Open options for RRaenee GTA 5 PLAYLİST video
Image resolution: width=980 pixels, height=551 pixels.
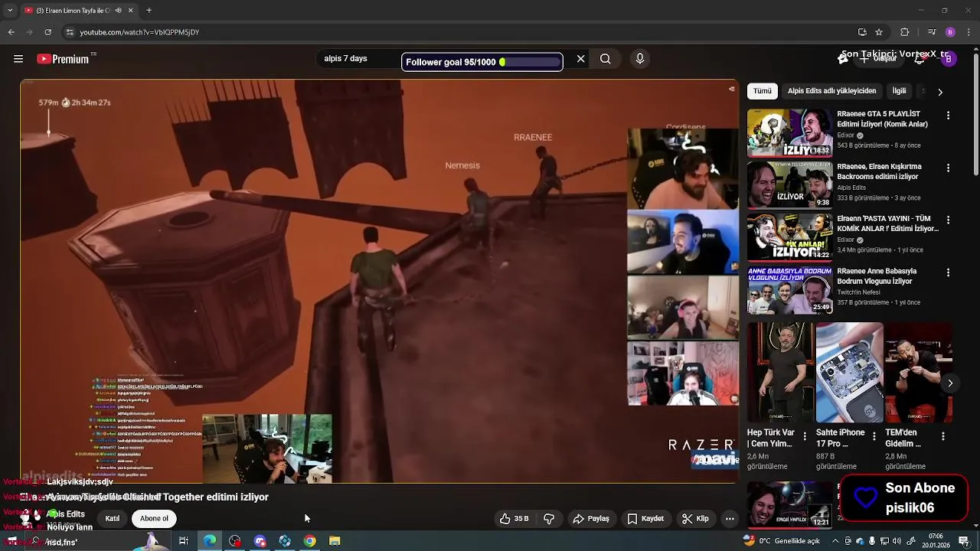tap(948, 116)
